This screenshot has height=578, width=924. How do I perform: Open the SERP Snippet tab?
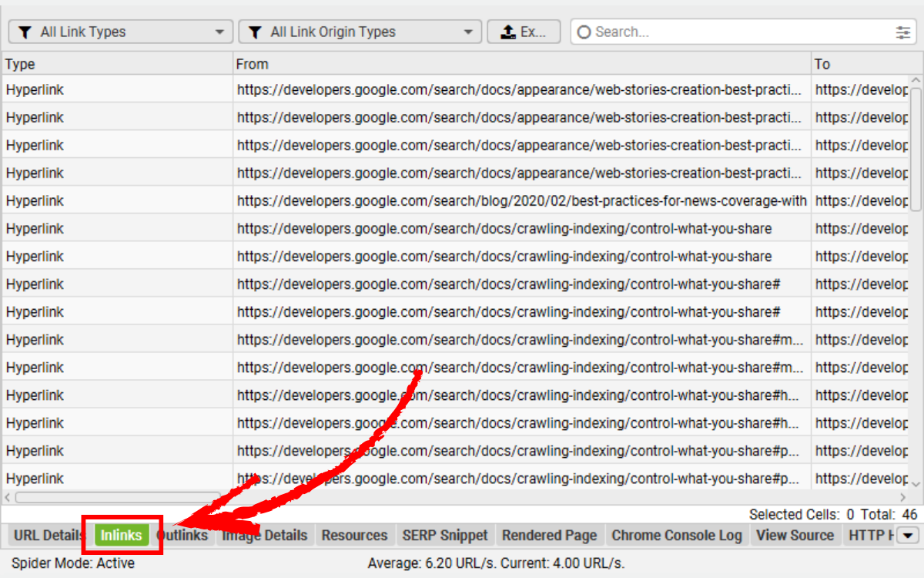point(445,535)
